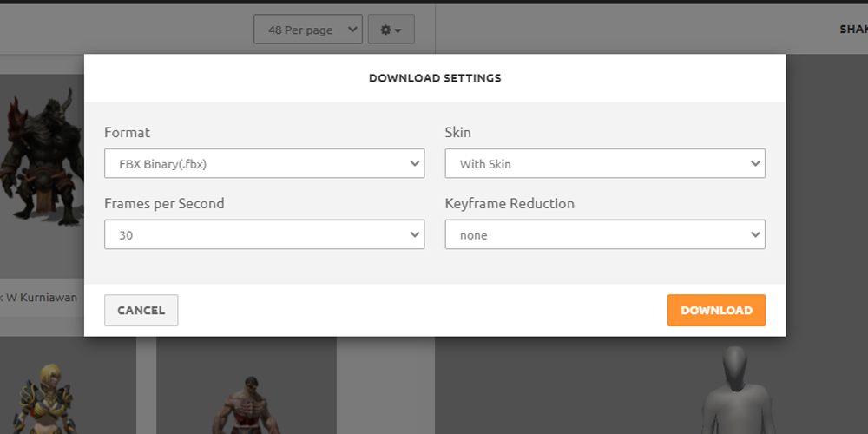Click the Download Settings dialog title
The image size is (868, 434).
pyautogui.click(x=435, y=78)
